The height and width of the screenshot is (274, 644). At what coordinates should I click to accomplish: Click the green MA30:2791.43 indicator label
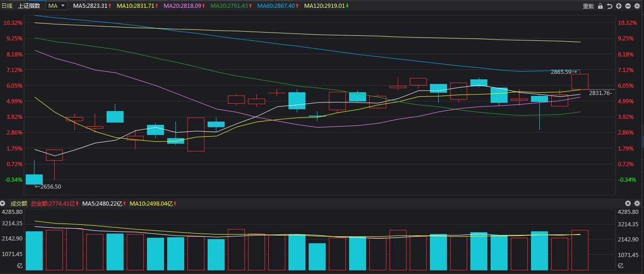tap(231, 6)
